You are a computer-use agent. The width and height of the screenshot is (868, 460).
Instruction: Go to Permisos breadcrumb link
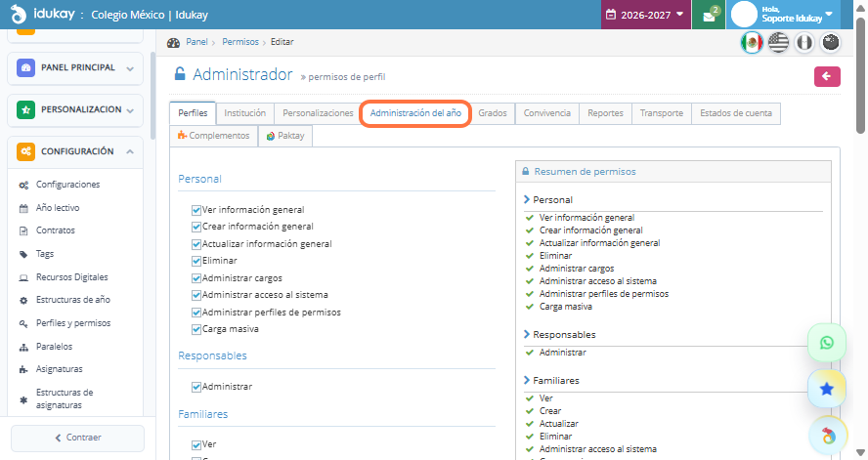pyautogui.click(x=240, y=42)
